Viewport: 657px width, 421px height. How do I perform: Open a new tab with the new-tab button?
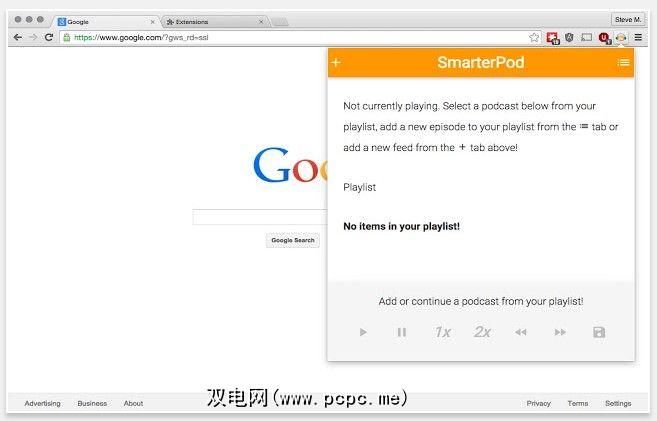click(x=280, y=22)
